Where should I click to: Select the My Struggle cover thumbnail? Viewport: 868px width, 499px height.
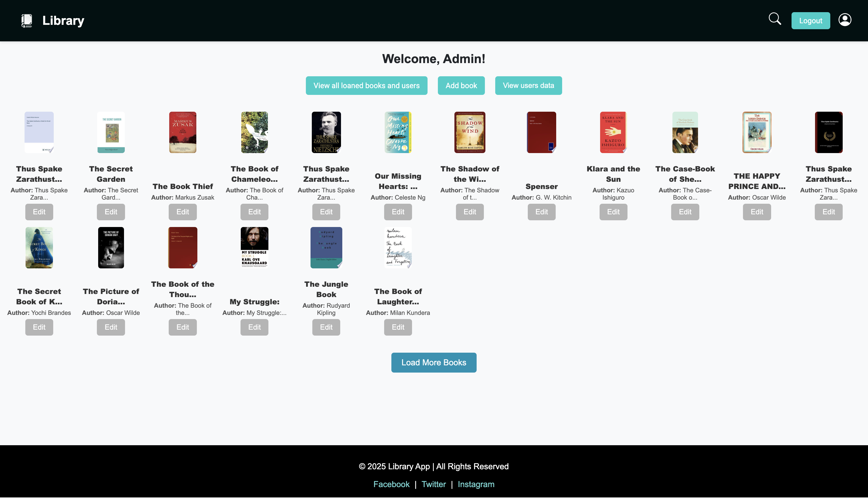point(254,247)
